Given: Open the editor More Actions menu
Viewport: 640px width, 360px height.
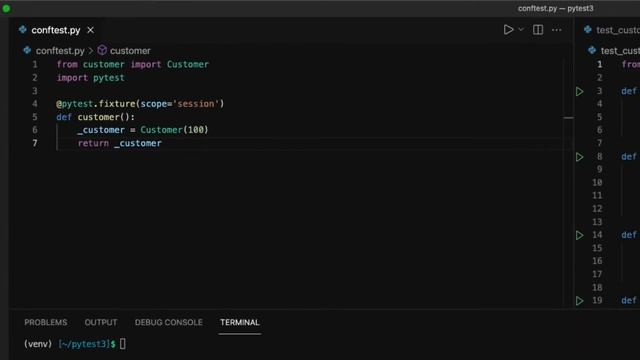Looking at the screenshot, I should tap(556, 30).
